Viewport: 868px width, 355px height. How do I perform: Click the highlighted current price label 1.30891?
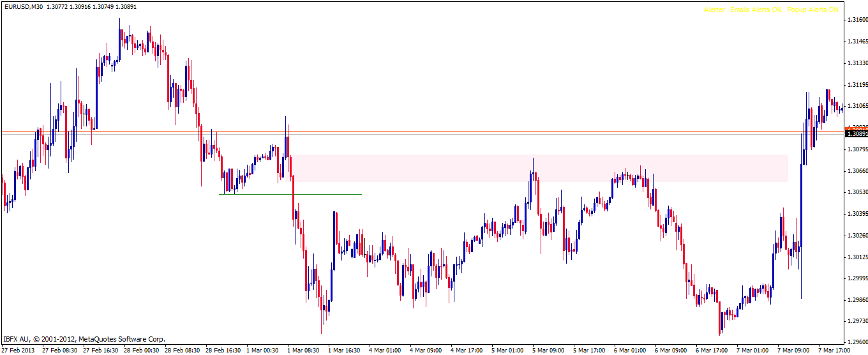pos(856,133)
